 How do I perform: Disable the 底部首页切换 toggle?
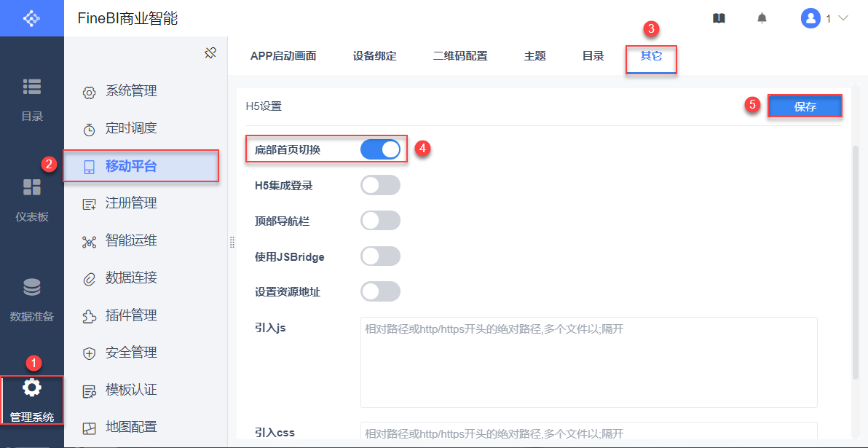[x=380, y=149]
